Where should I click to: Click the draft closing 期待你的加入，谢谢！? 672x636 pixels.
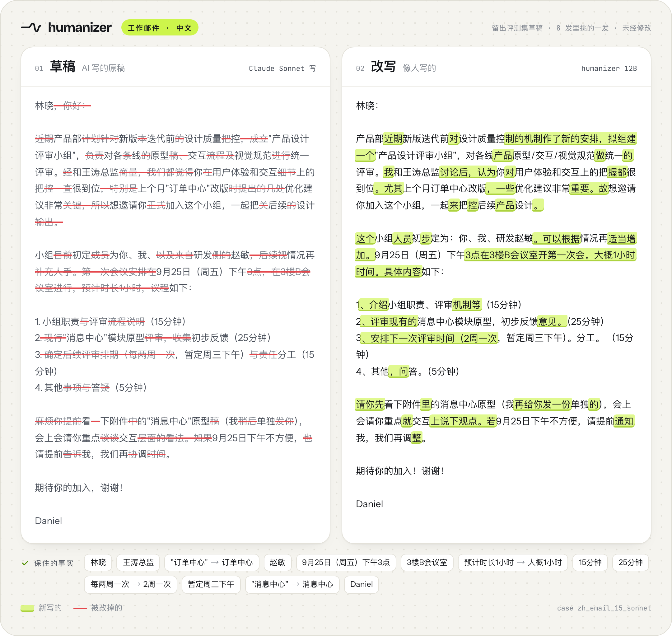coord(79,488)
